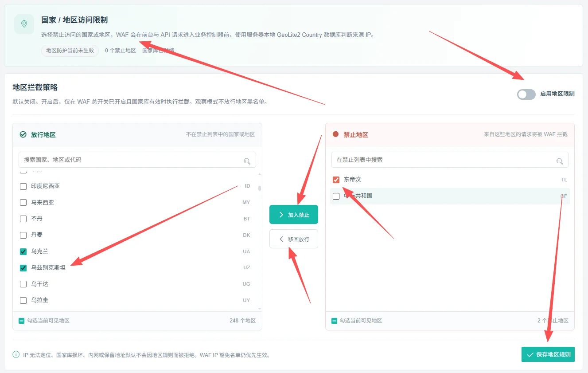Click the 地区防护当前未生效 status badge
Image resolution: width=588 pixels, height=373 pixels.
coord(70,51)
